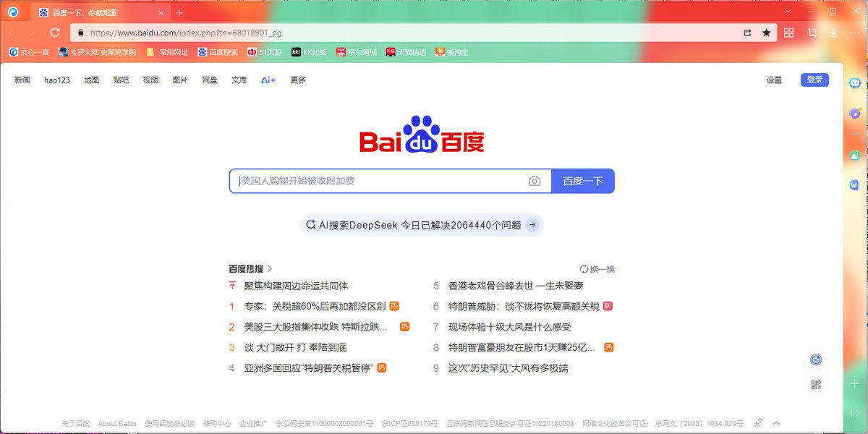Open the chat assistant icon in the right sidebar

point(854,84)
